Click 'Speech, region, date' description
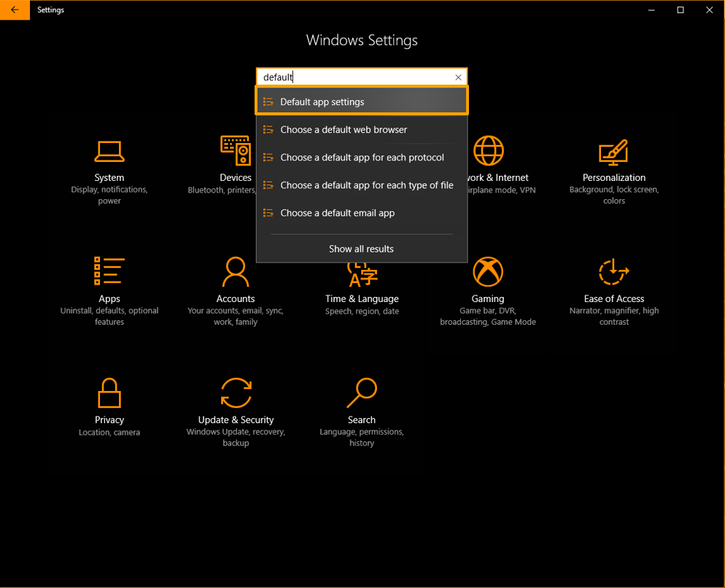 tap(362, 312)
